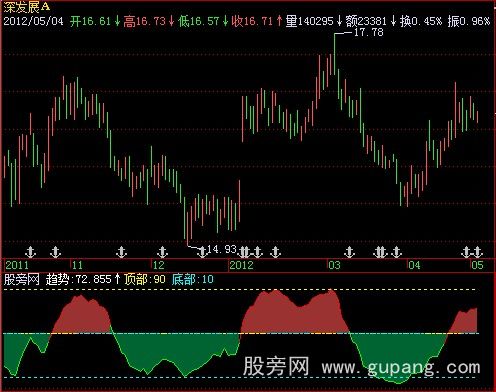The width and height of the screenshot is (496, 392).
Task: Select the 2012 year marker on the timeline
Action: (242, 265)
